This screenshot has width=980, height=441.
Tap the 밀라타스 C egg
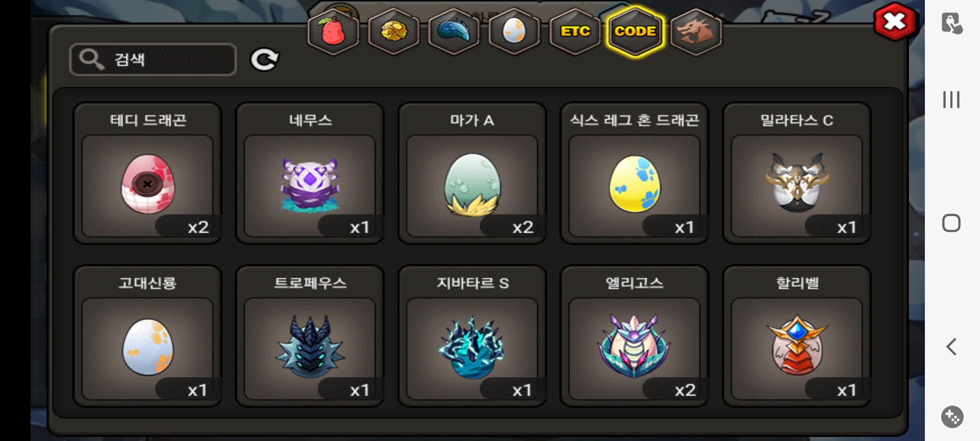click(797, 173)
